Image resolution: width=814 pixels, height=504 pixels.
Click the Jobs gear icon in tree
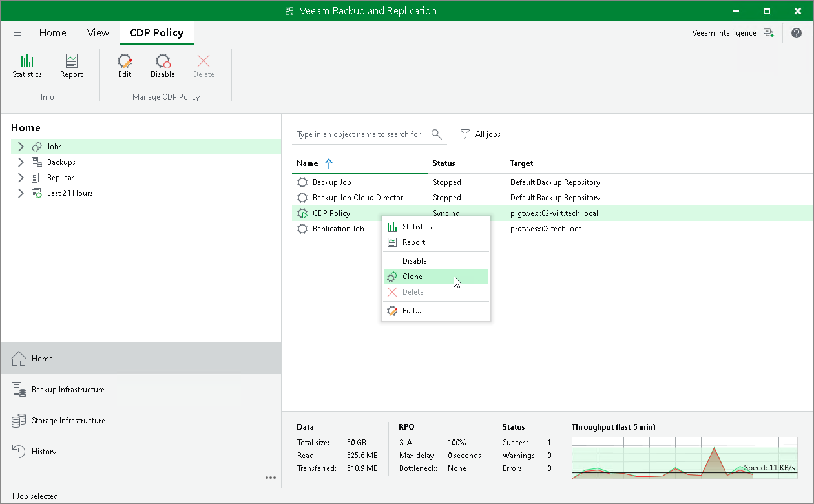37,147
